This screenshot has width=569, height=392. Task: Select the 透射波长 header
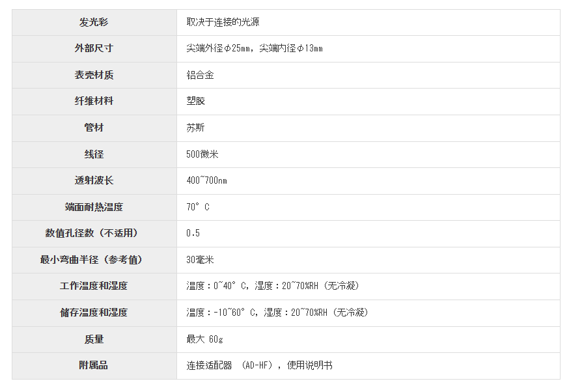[94, 181]
